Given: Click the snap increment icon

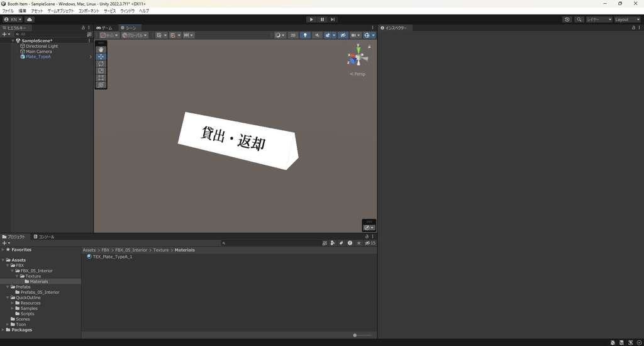Looking at the screenshot, I should [x=189, y=35].
